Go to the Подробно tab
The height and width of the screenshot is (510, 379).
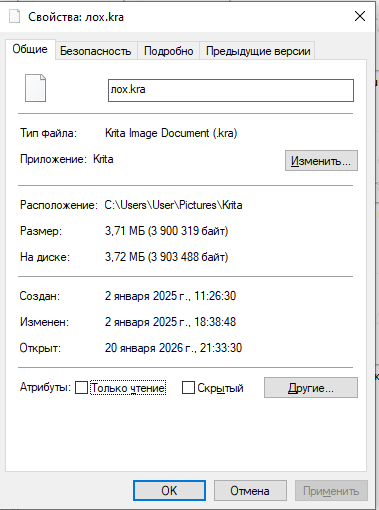click(169, 51)
